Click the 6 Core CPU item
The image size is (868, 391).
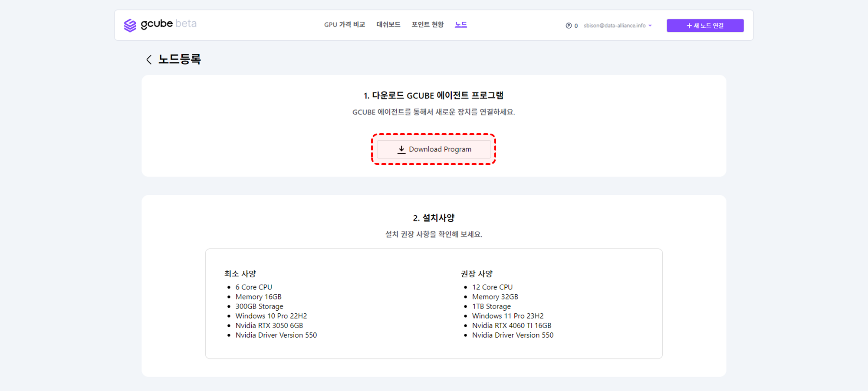click(254, 287)
